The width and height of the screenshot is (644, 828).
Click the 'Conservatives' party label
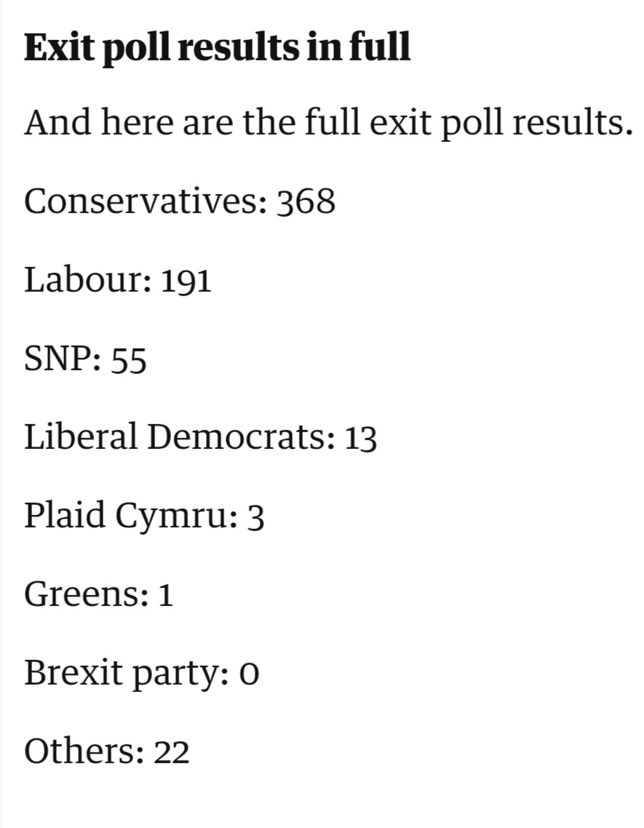coord(141,202)
